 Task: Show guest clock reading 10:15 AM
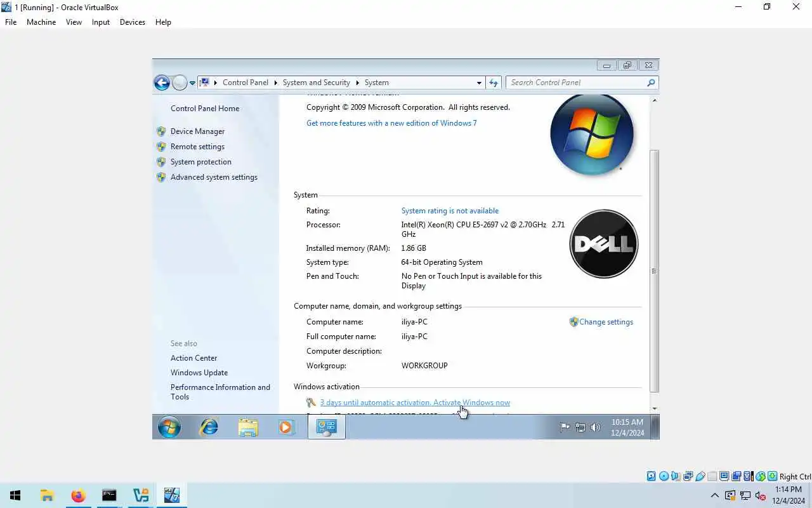pyautogui.click(x=627, y=427)
